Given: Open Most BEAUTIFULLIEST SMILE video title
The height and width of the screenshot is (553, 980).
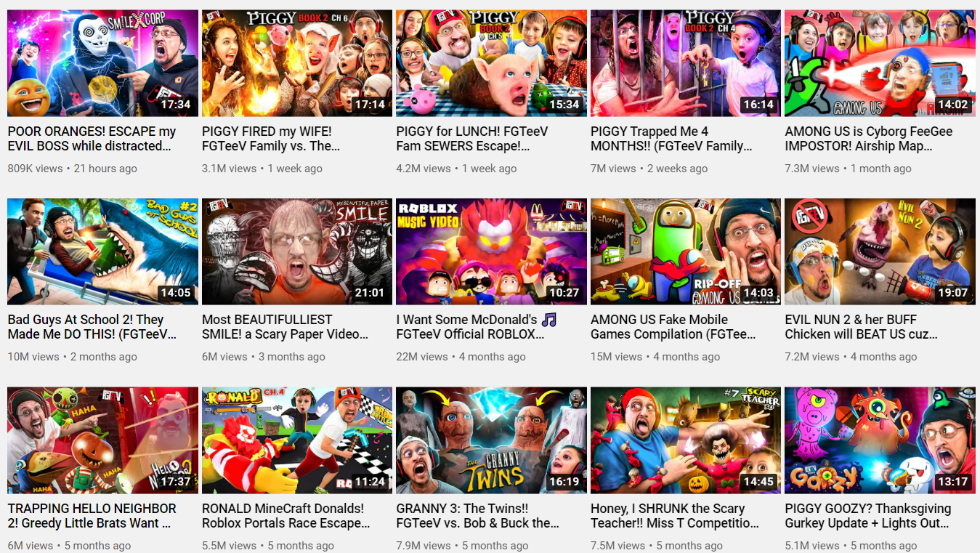Looking at the screenshot, I should (286, 327).
